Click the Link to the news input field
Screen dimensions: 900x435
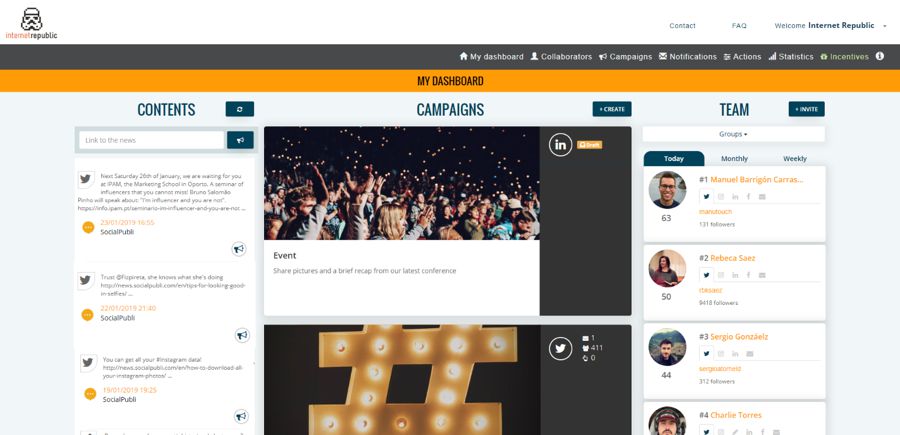(x=152, y=140)
